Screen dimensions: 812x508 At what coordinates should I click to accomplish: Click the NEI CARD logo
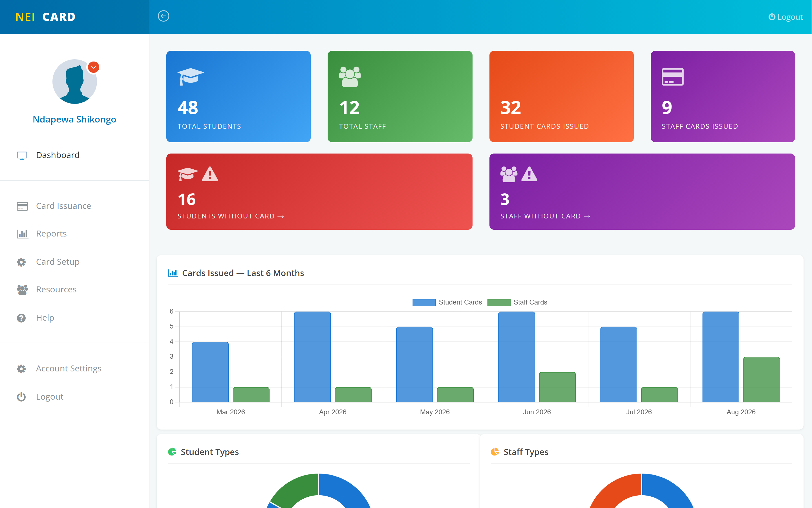point(45,17)
